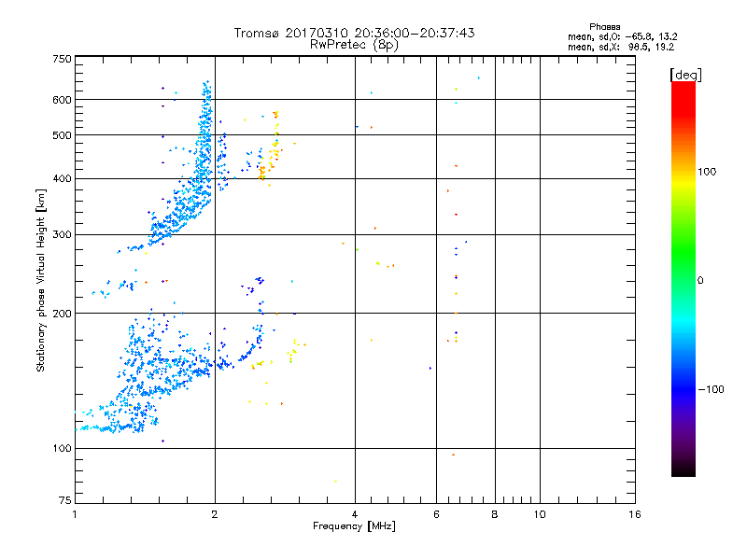
Task: Click the y-axis tick label "500"
Action: tap(62, 135)
